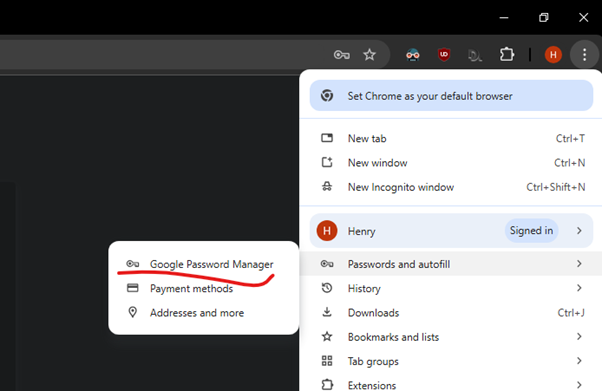The height and width of the screenshot is (391, 602).
Task: Click the Henry profile row
Action: 451,231
